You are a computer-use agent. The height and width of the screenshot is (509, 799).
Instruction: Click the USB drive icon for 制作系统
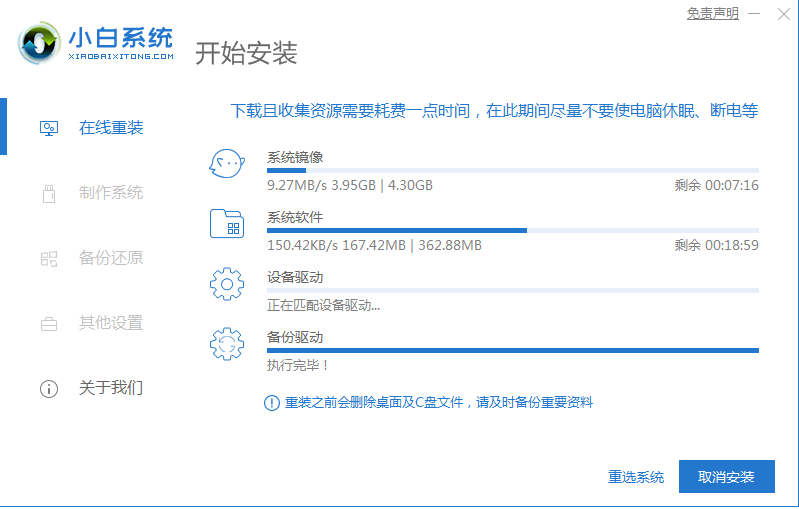point(48,193)
